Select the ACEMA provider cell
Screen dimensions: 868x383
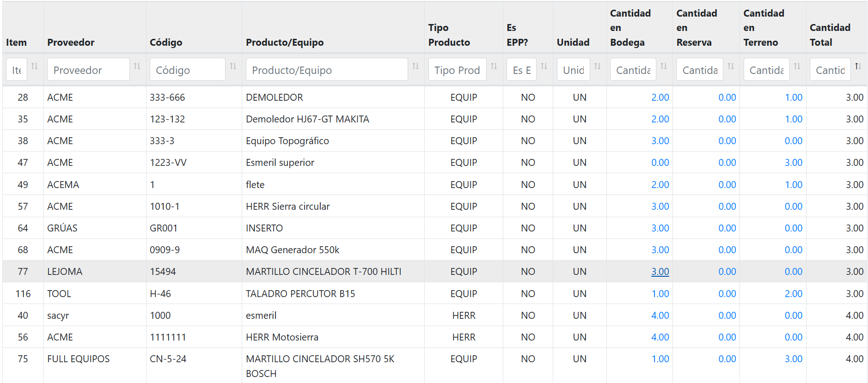pos(95,185)
